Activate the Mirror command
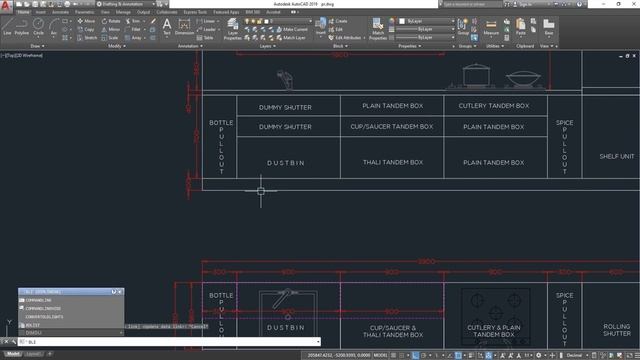The height and width of the screenshot is (360, 640). point(111,29)
